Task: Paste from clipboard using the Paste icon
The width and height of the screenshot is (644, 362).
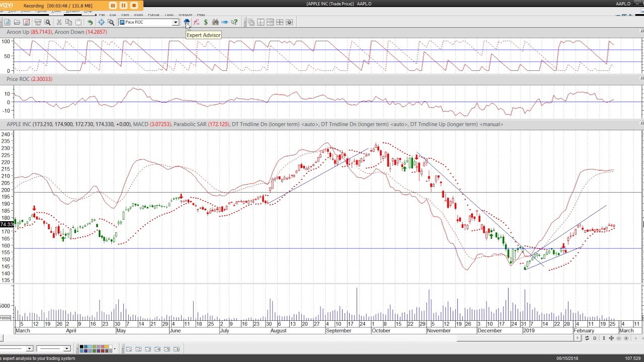Action: pyautogui.click(x=78, y=22)
